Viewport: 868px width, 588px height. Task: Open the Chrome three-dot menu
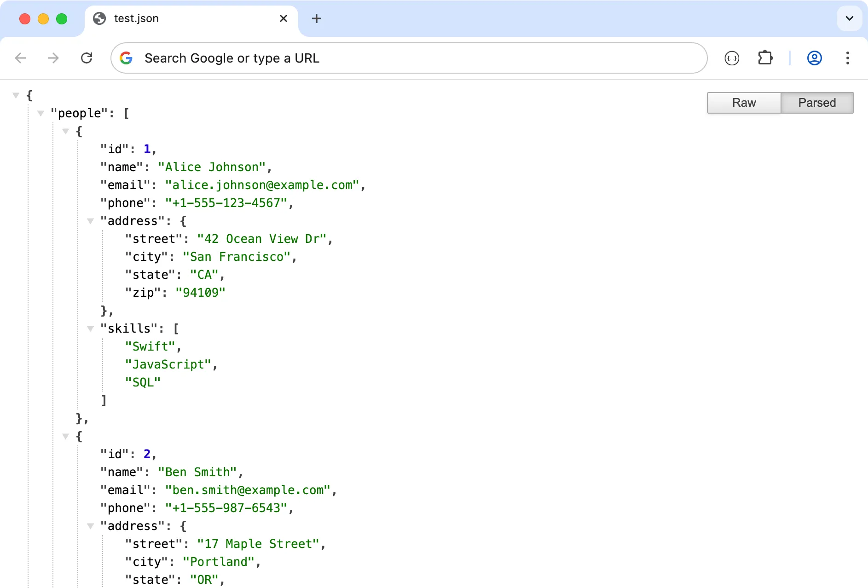848,58
